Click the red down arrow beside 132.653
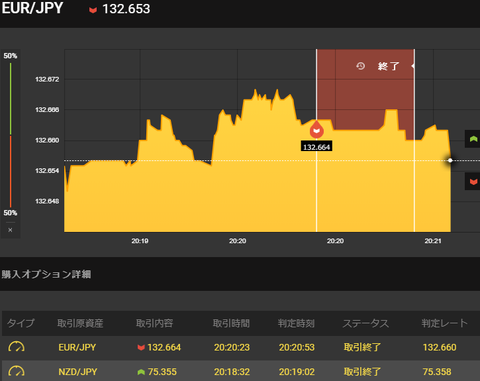This screenshot has width=480, height=381. click(93, 10)
